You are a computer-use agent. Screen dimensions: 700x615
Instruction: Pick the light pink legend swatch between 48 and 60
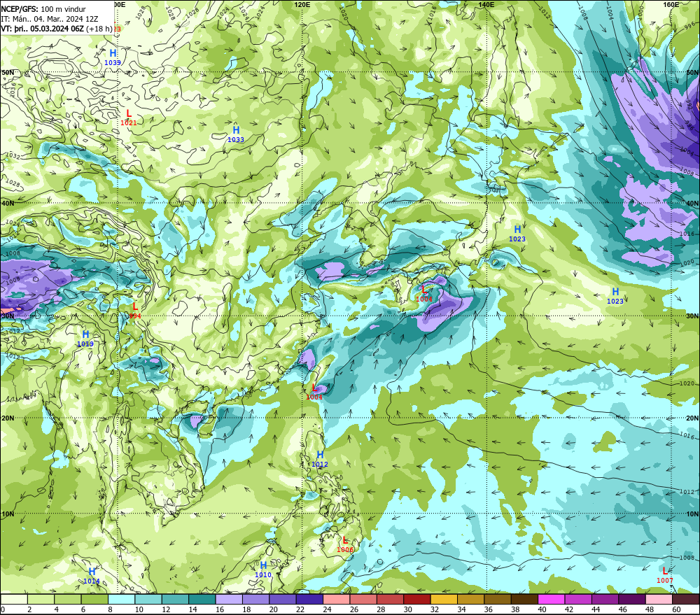[659, 599]
